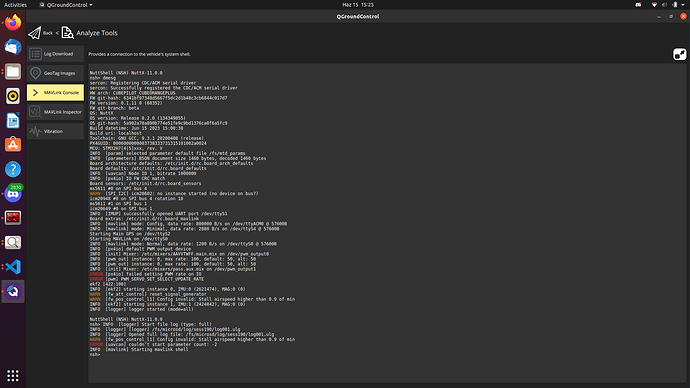Pop out console with float icon

tap(679, 54)
